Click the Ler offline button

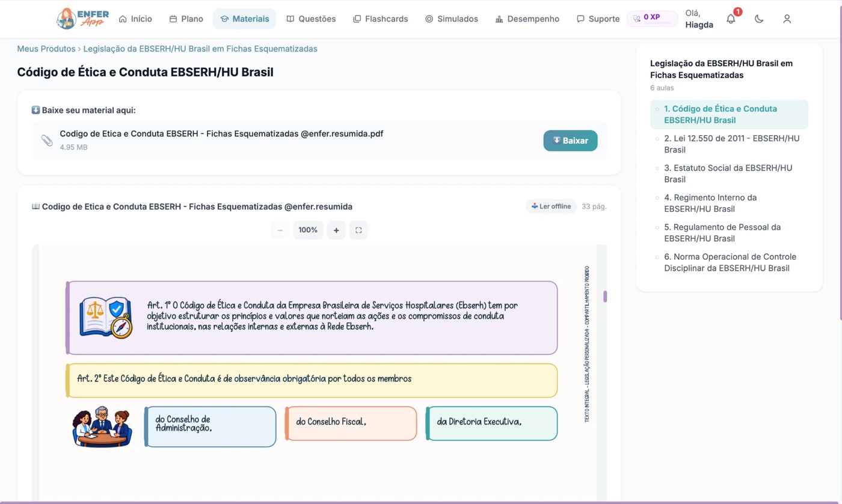551,206
